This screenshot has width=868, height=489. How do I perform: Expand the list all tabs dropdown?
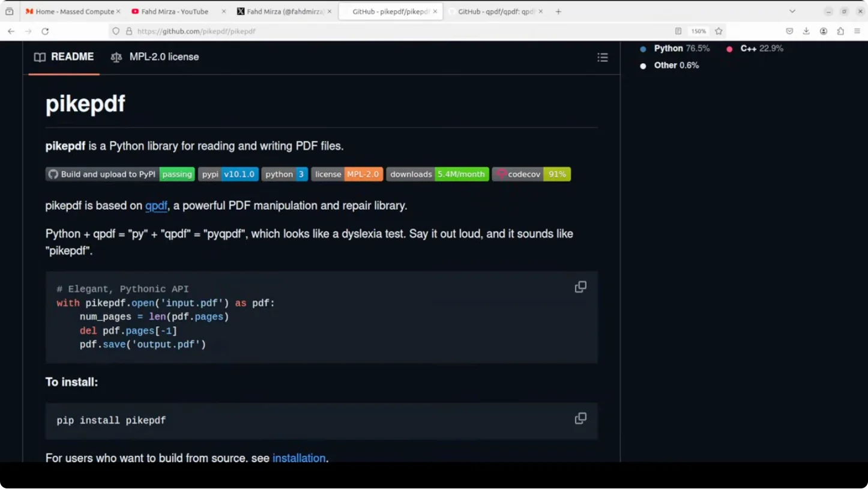pos(792,11)
